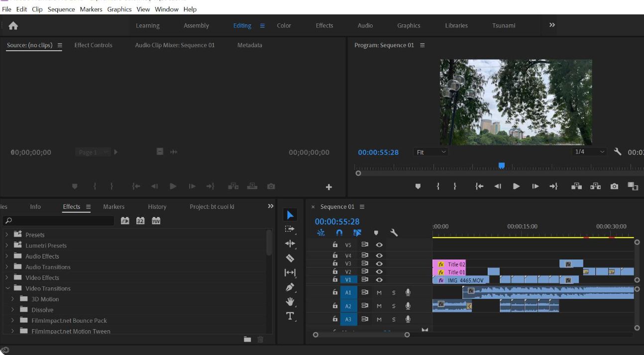Open the Fit zoom level dropdown
644x355 pixels.
[x=431, y=152]
